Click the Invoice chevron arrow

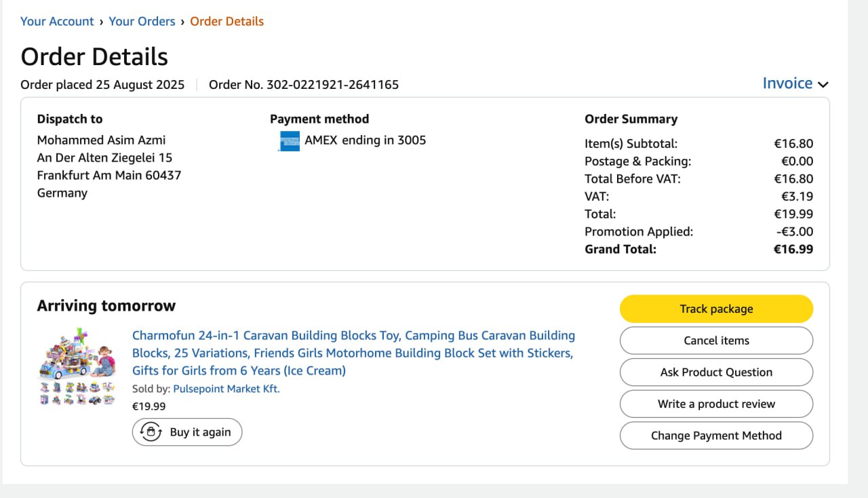tap(823, 85)
